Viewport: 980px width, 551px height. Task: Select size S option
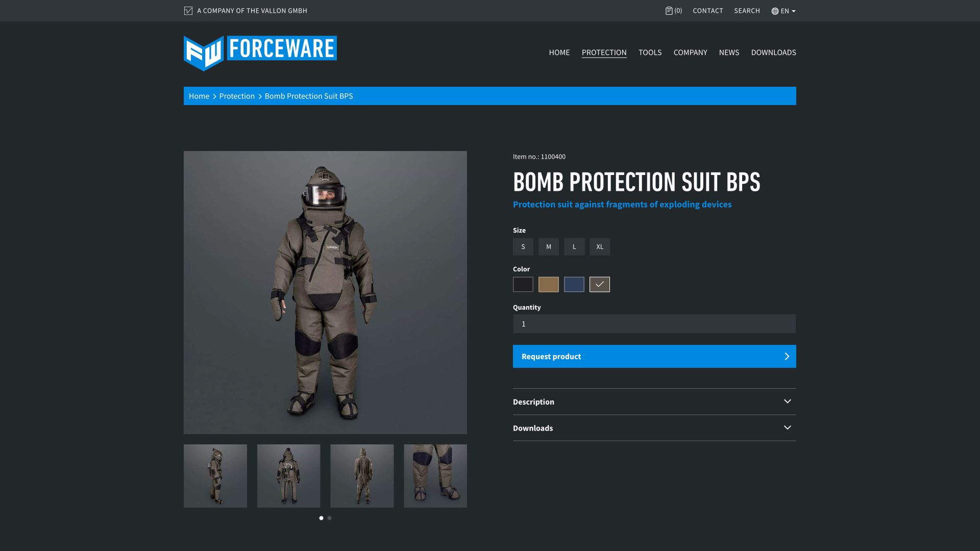click(x=523, y=247)
